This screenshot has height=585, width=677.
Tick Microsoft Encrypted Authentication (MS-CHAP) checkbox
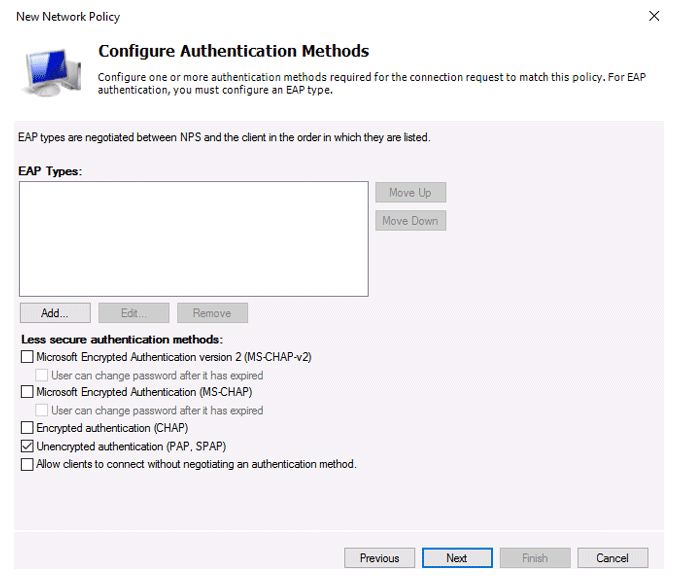point(27,392)
